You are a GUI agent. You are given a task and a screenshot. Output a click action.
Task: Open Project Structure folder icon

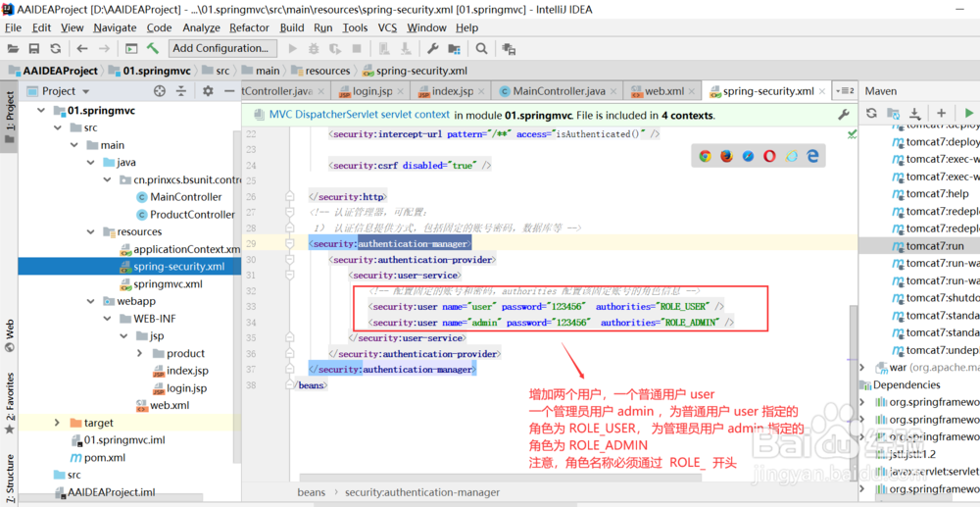455,49
